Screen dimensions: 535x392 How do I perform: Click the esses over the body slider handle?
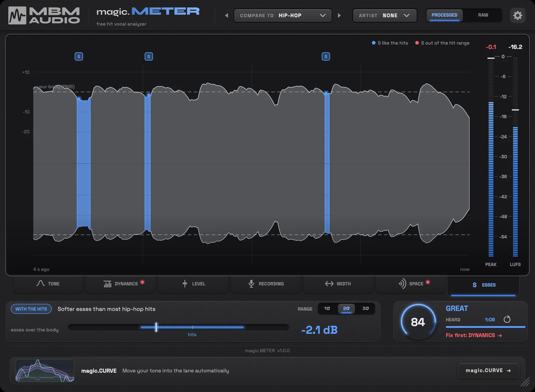156,327
